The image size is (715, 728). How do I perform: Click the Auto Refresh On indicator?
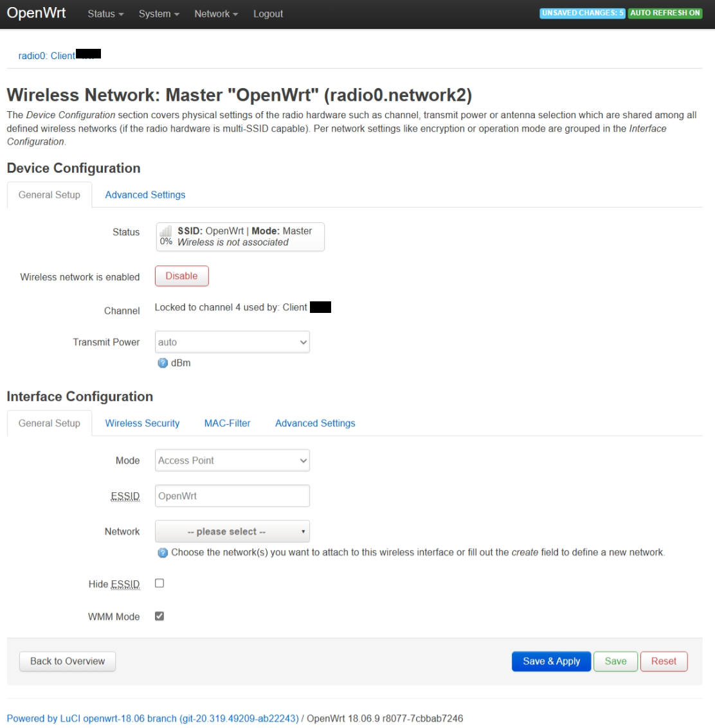[665, 13]
